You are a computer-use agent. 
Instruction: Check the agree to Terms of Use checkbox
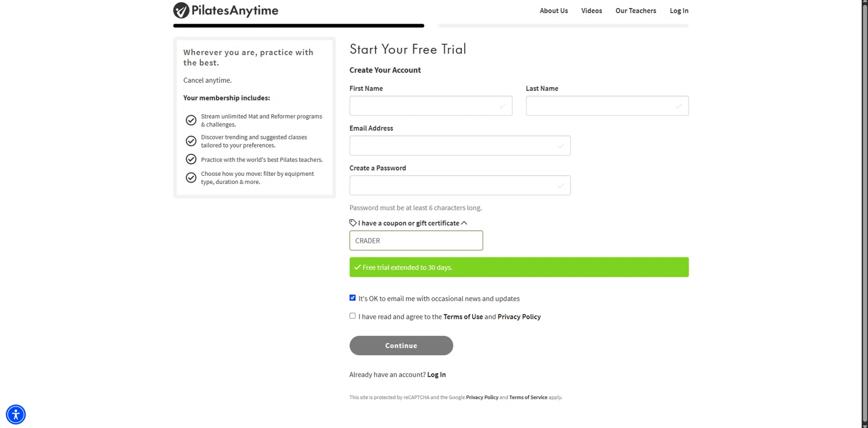(x=352, y=316)
